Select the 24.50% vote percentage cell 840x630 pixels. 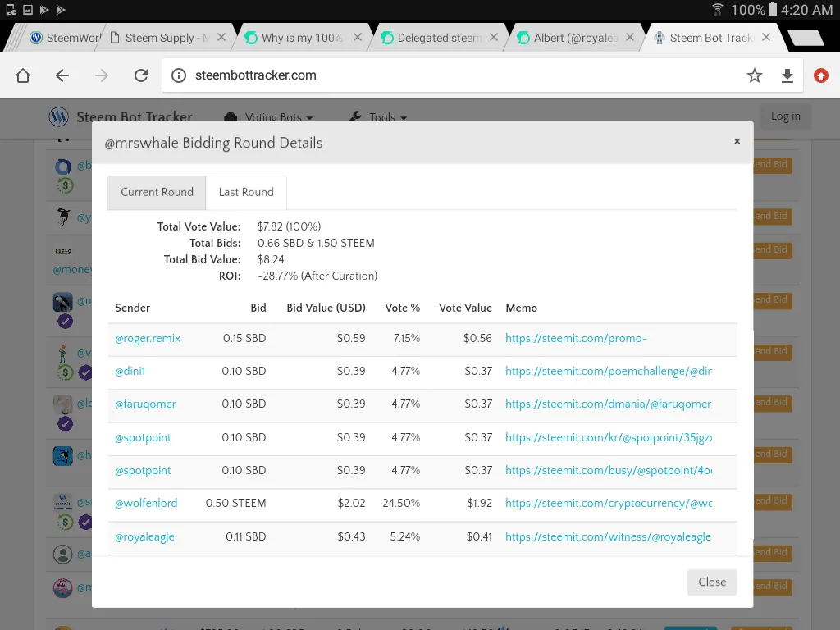tap(401, 504)
